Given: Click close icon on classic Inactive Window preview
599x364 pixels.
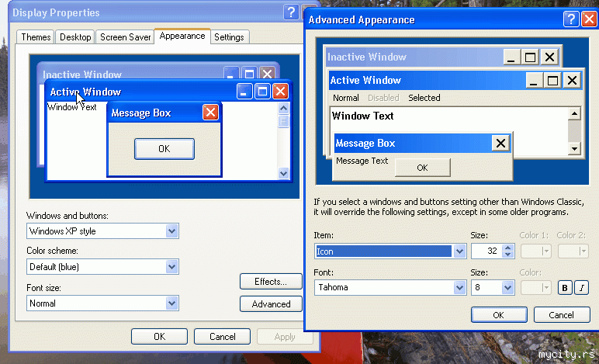Looking at the screenshot, I should (549, 57).
